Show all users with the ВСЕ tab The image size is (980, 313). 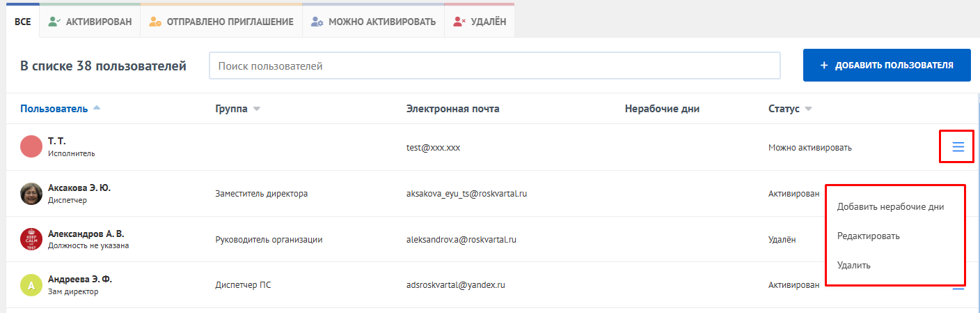click(x=23, y=22)
